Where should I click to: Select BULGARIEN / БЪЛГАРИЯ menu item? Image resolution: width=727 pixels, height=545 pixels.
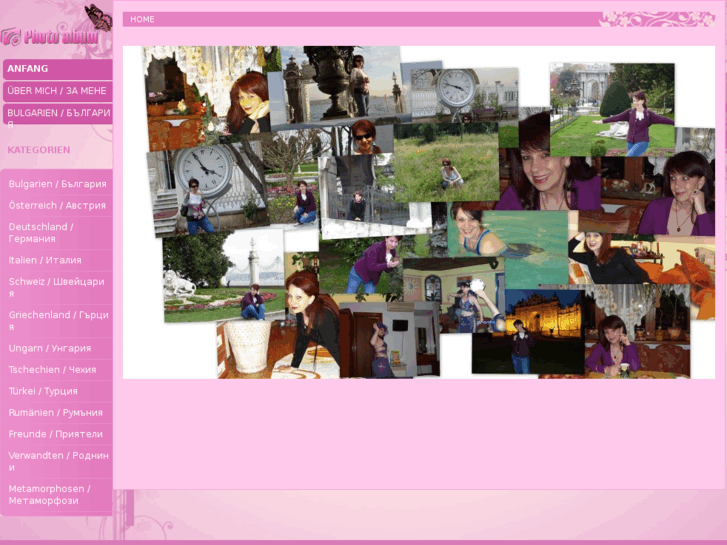click(x=57, y=114)
